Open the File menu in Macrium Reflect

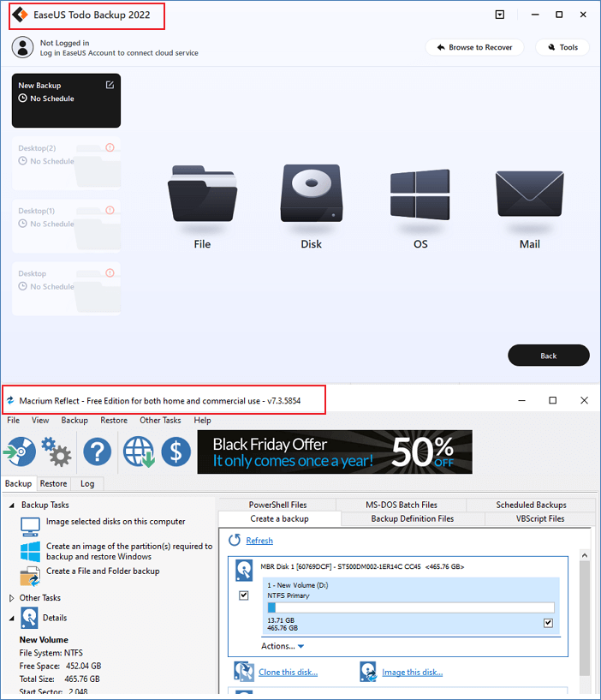point(14,420)
